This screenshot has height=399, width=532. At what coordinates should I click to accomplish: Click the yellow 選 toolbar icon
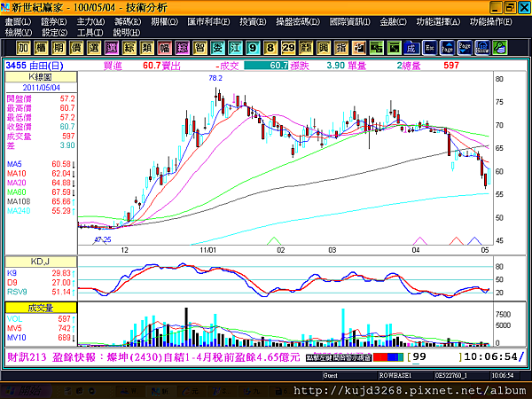point(94,48)
